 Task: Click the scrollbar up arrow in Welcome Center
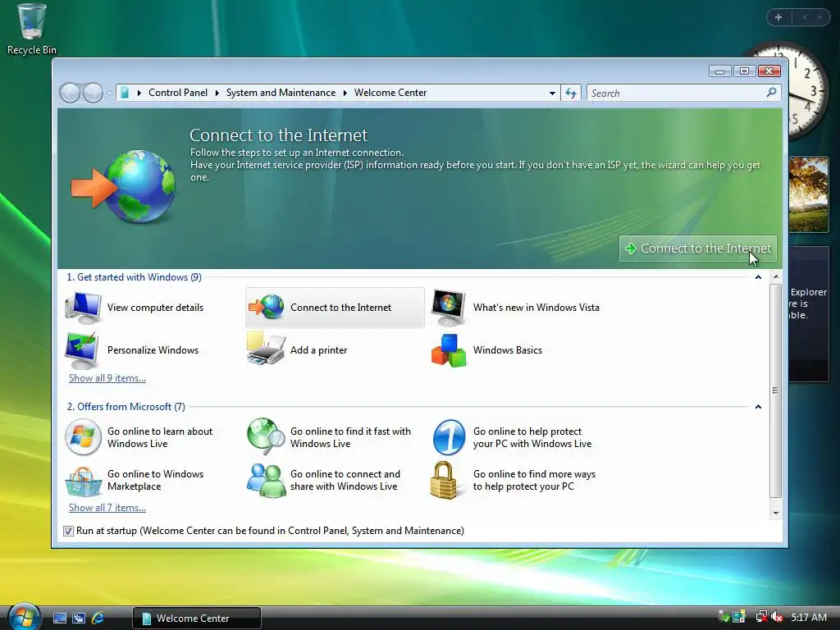(x=775, y=276)
